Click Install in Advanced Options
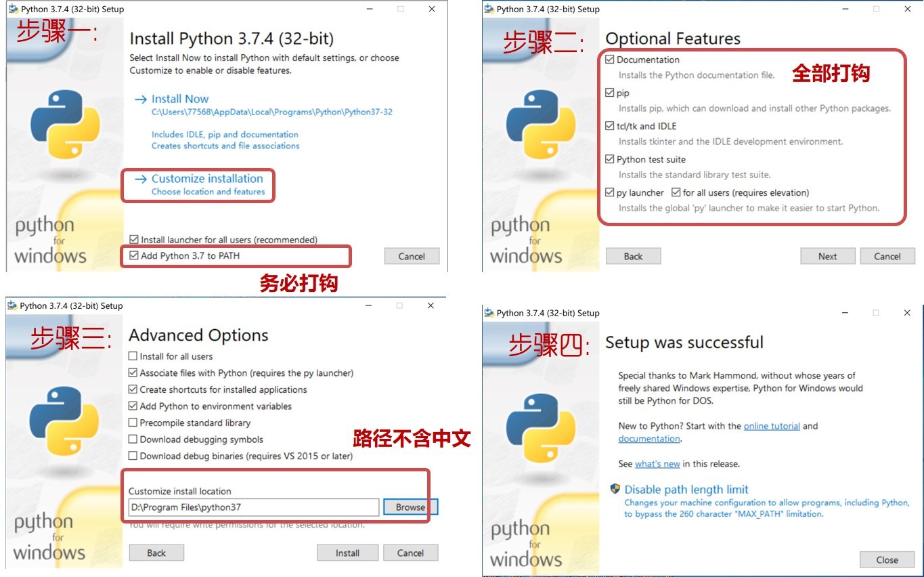Image resolution: width=924 pixels, height=577 pixels. pyautogui.click(x=347, y=553)
